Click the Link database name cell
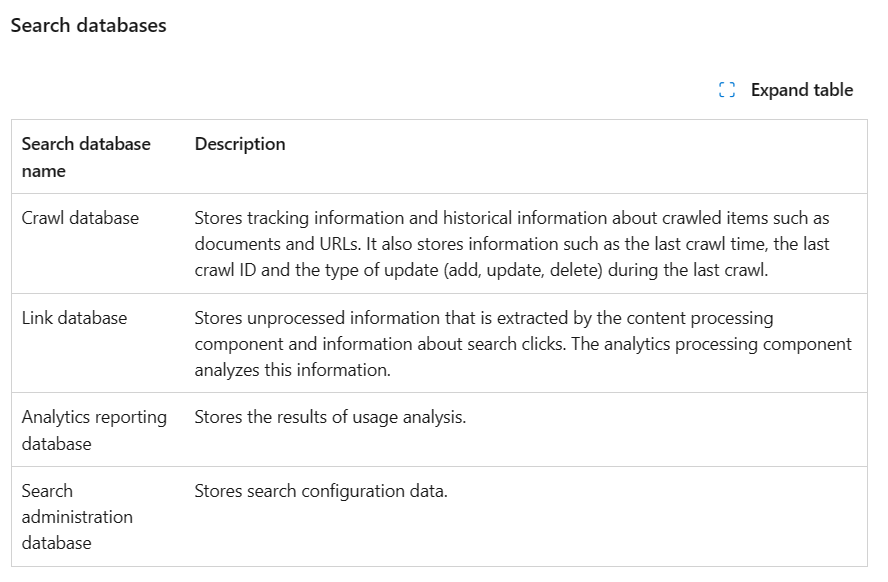Screen dimensions: 888x582 (x=74, y=318)
